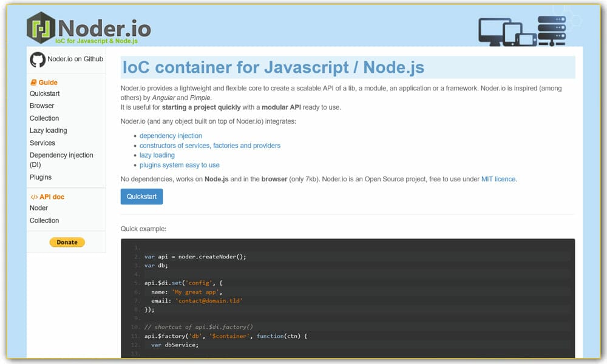Click the Guide book icon in sidebar
Viewport: 607px width, 364px height.
pyautogui.click(x=33, y=82)
